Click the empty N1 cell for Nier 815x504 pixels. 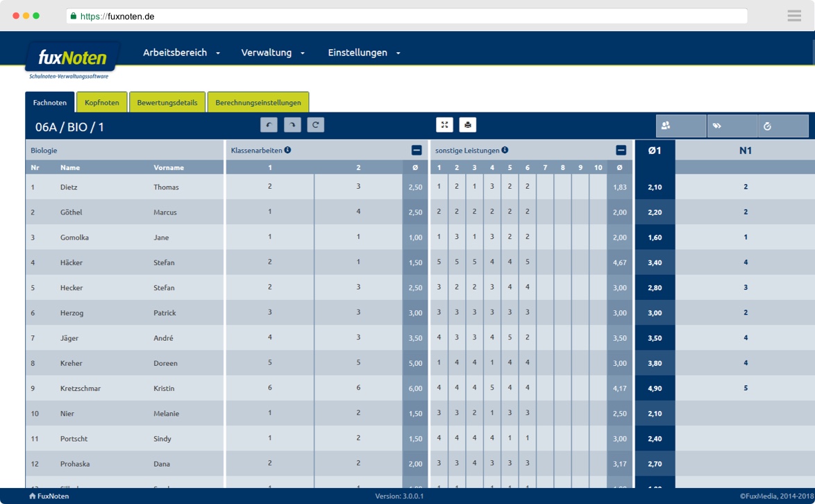(746, 414)
